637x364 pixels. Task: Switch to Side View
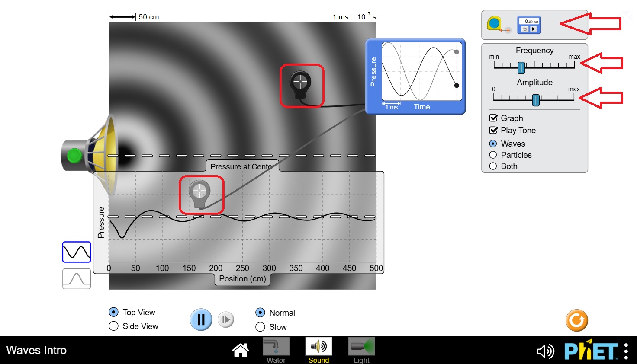(114, 326)
